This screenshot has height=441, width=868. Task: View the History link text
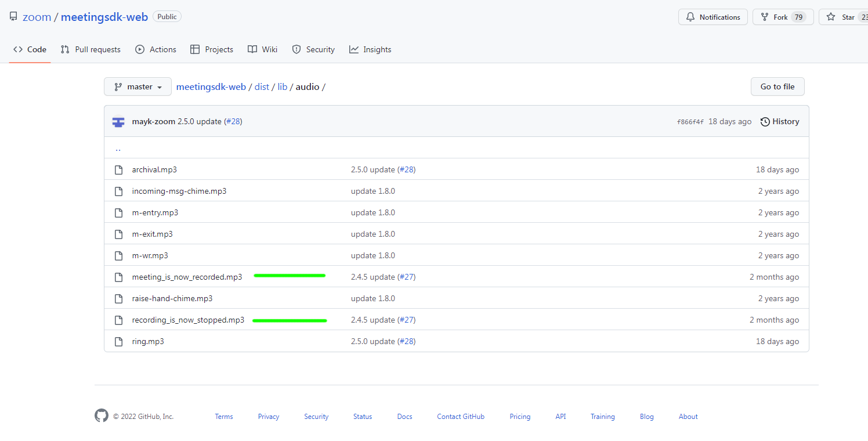(786, 122)
